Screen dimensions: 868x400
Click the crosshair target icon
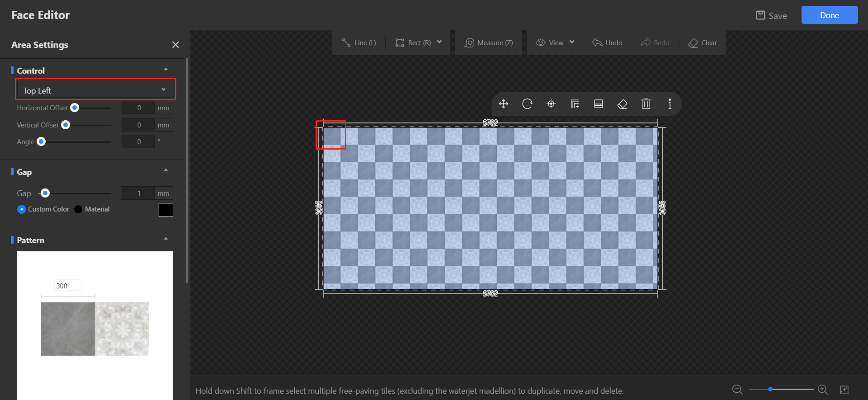point(551,104)
